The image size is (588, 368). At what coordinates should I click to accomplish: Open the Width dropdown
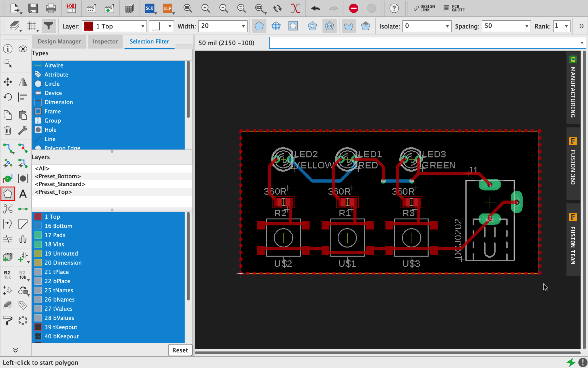[244, 26]
